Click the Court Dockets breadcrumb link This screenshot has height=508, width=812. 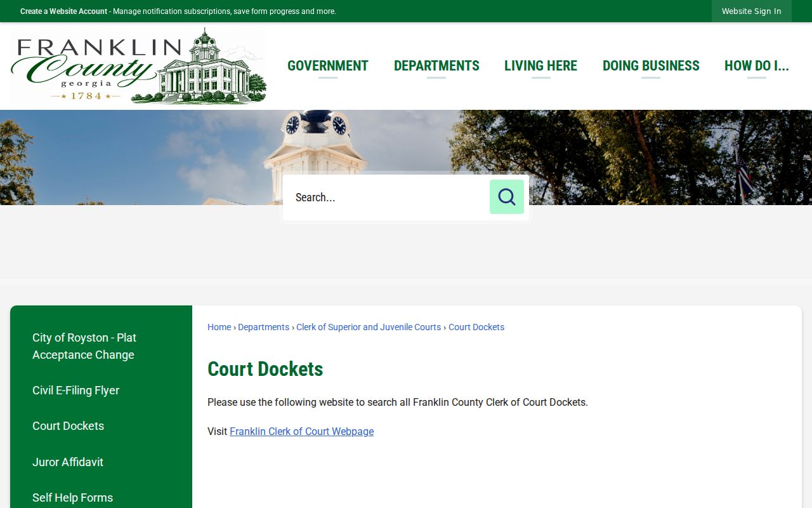(x=476, y=327)
